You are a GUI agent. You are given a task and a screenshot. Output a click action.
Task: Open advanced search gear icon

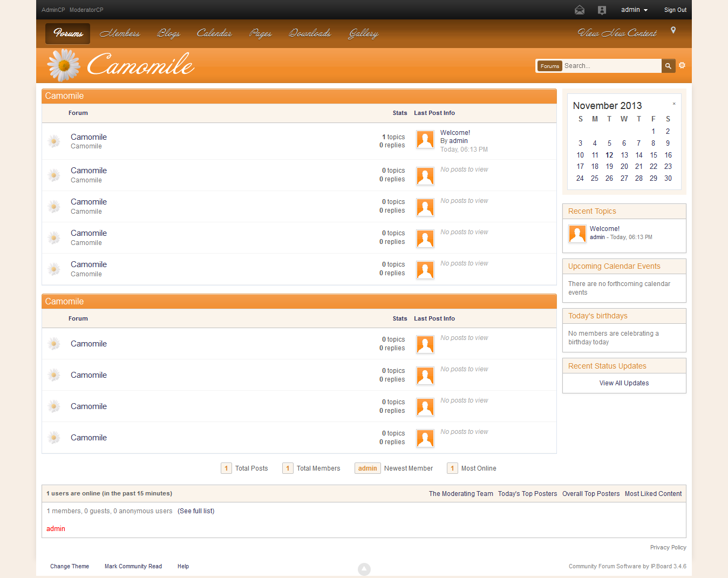click(682, 65)
